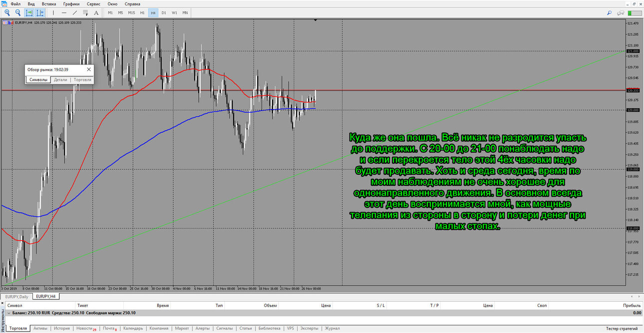Image resolution: width=644 pixels, height=333 pixels.
Task: Select the green Russian text annotation on the chart
Action: (x=467, y=181)
